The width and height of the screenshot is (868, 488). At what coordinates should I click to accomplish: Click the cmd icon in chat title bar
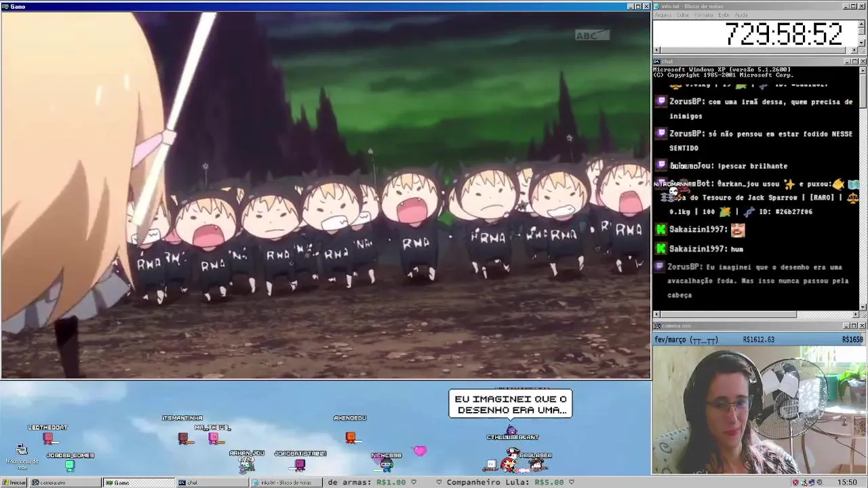tap(657, 62)
